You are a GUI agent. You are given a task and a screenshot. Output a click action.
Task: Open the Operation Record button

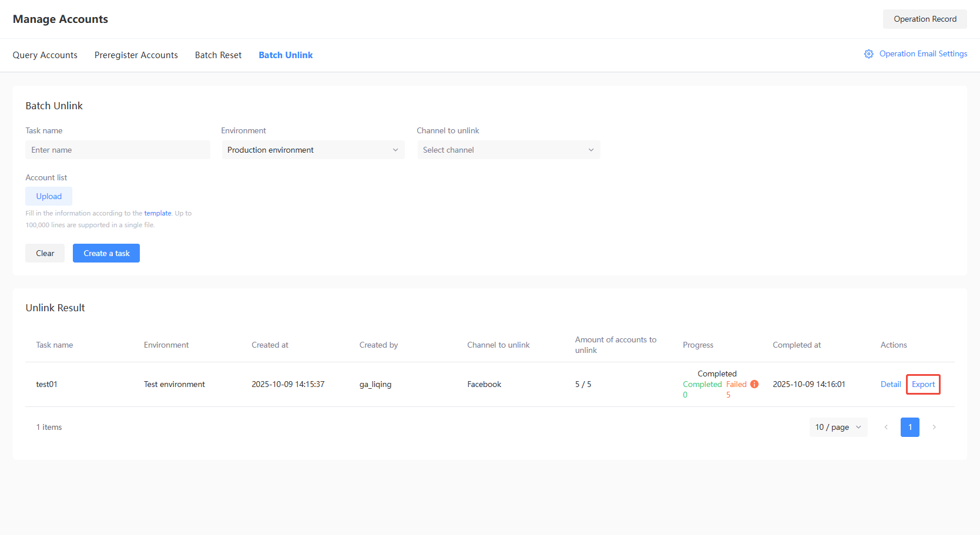(925, 19)
